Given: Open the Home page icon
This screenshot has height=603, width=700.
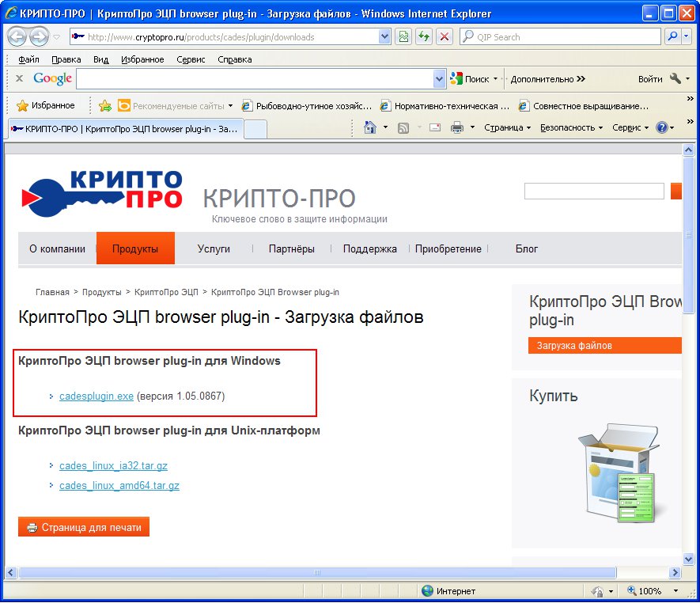Looking at the screenshot, I should (369, 127).
